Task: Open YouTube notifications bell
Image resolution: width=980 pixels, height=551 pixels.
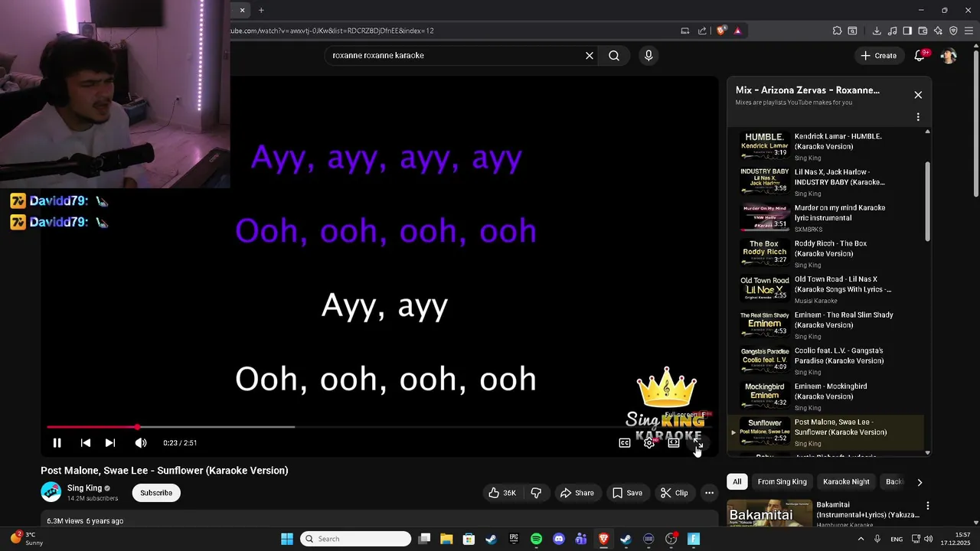Action: pyautogui.click(x=920, y=55)
